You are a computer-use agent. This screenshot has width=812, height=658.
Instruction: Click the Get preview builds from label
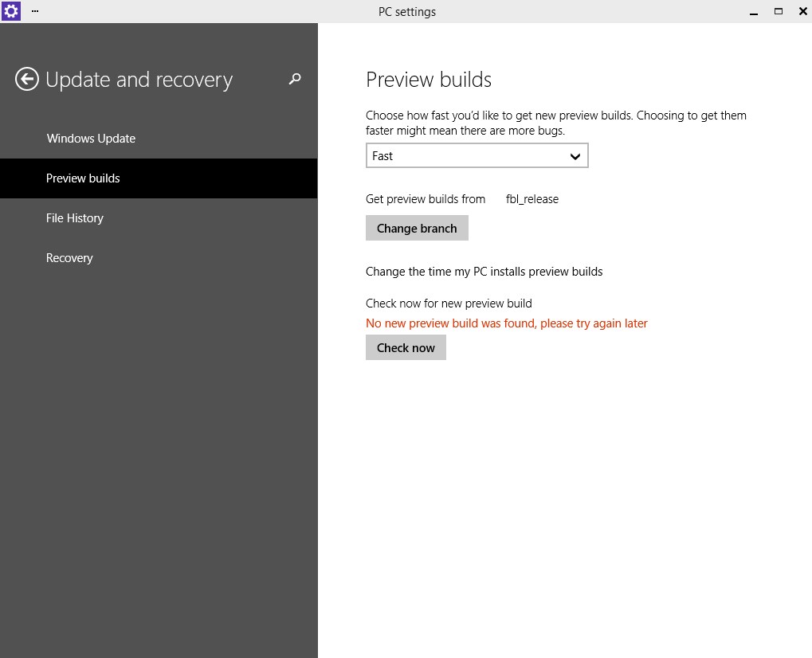tap(426, 199)
